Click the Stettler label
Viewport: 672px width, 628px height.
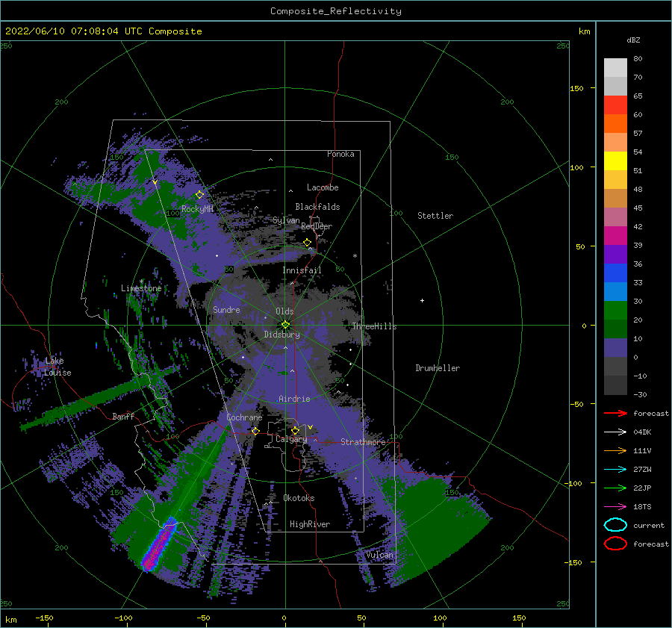(x=435, y=216)
